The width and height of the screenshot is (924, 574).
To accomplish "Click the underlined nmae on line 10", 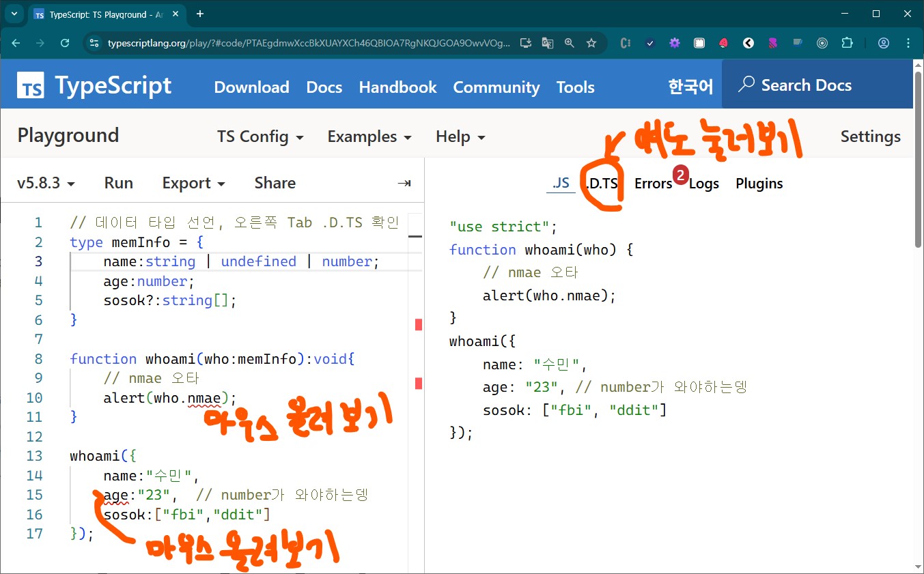I will point(204,398).
